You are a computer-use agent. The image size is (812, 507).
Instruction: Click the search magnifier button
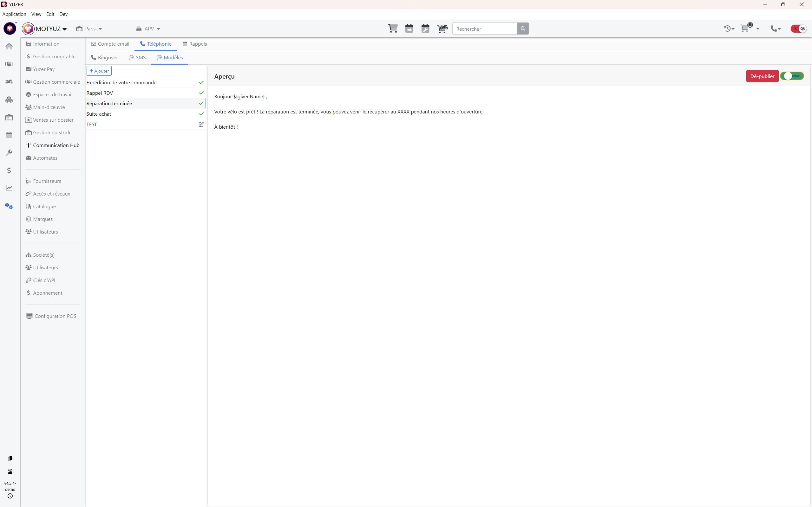click(x=522, y=29)
